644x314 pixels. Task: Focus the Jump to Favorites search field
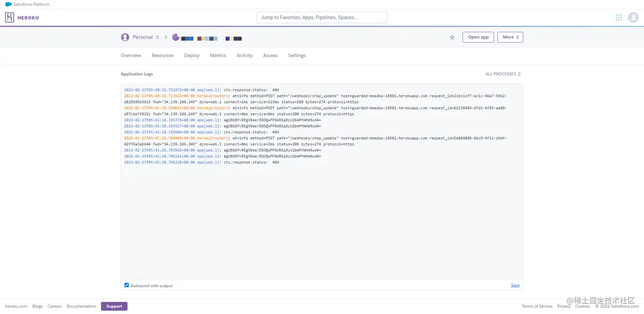coord(322,17)
